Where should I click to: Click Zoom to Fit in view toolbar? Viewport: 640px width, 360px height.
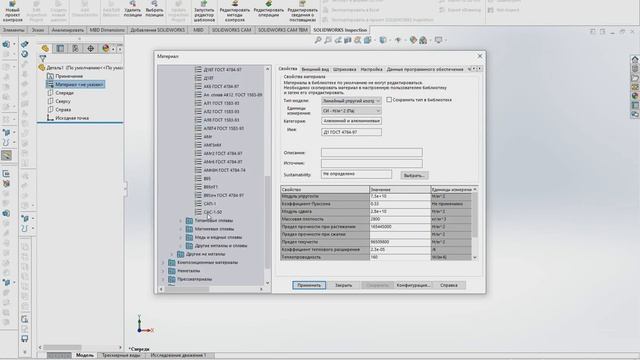tap(318, 40)
